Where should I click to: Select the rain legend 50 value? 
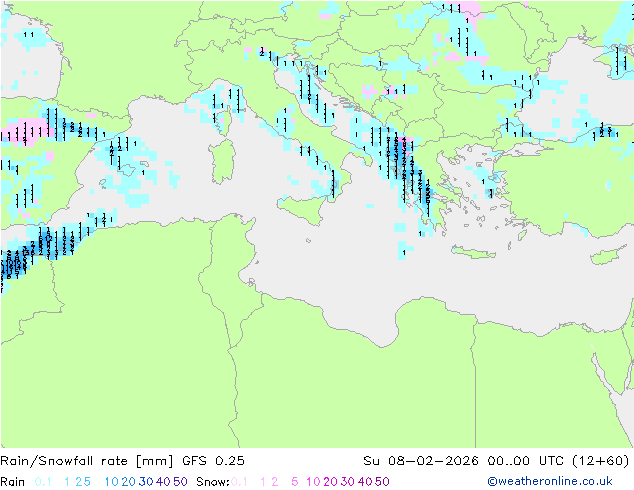180,482
